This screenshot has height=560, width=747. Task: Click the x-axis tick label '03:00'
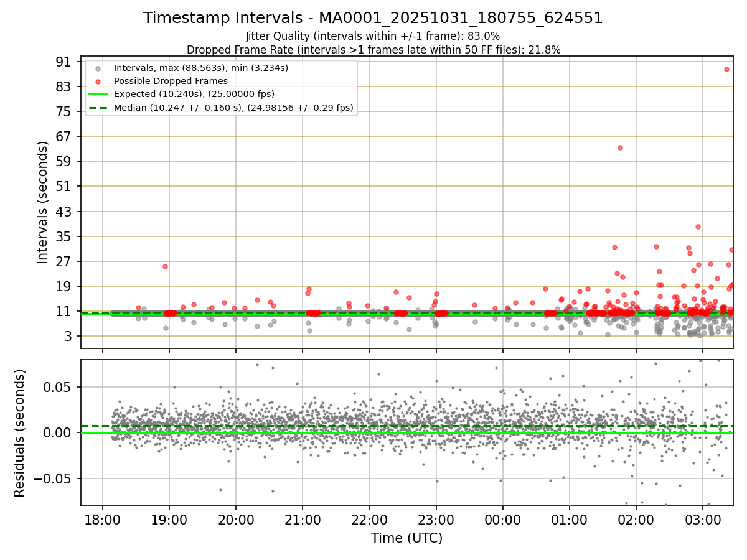pyautogui.click(x=703, y=521)
